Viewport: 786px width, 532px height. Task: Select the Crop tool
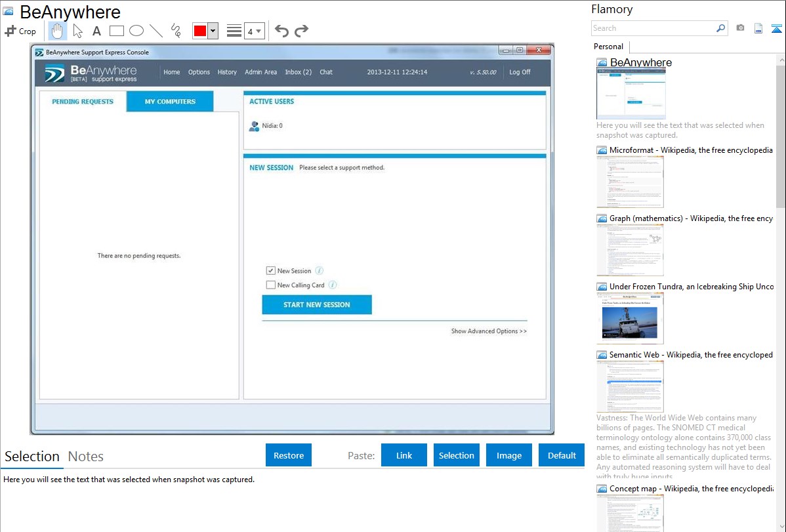(x=20, y=31)
